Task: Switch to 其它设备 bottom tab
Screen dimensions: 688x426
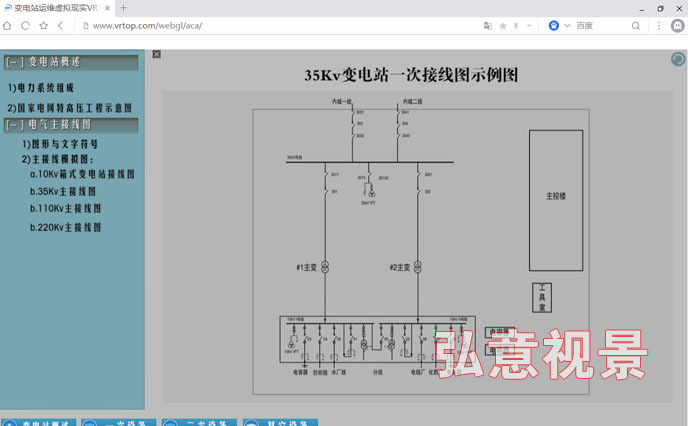Action: tap(280, 422)
